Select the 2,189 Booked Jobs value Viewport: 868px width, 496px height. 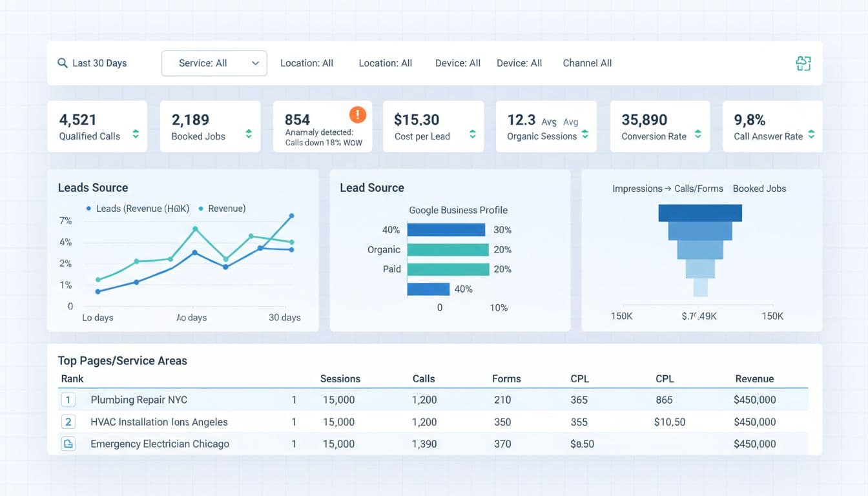[191, 119]
